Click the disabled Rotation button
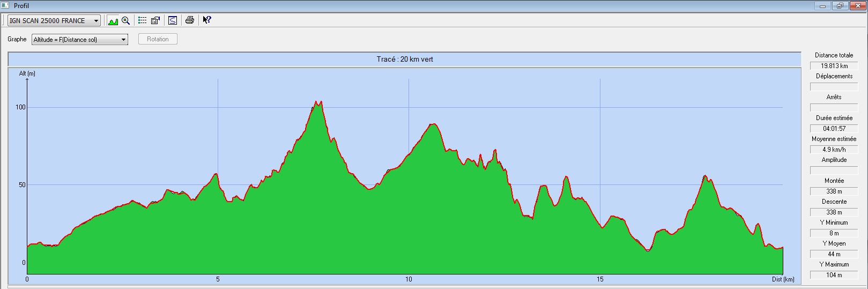 (x=158, y=39)
